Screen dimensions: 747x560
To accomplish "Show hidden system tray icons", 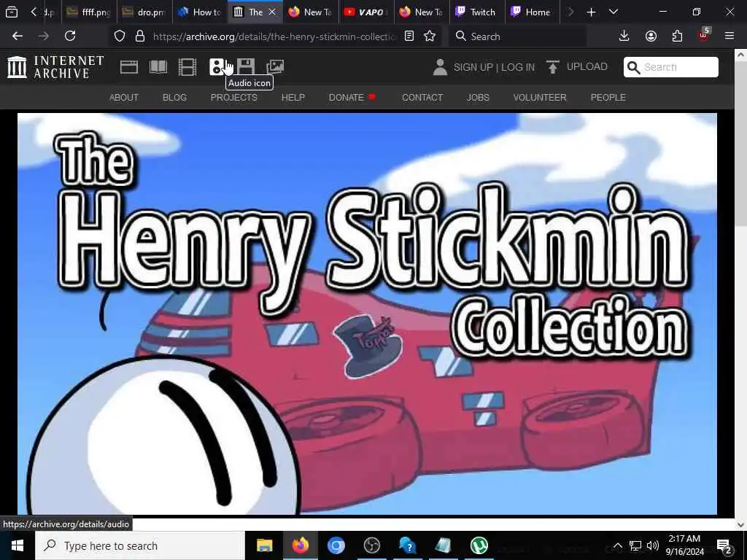I will [617, 545].
